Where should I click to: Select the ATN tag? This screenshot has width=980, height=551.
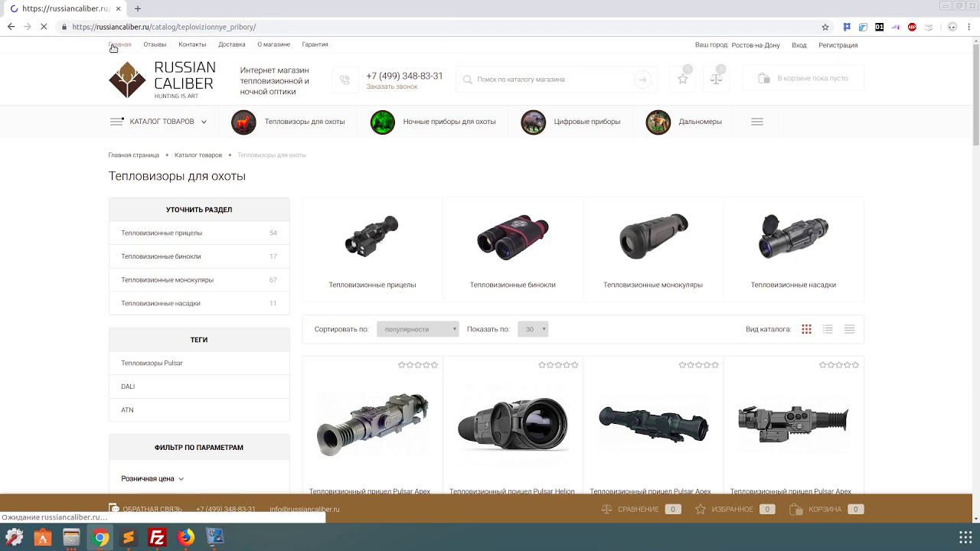[127, 410]
